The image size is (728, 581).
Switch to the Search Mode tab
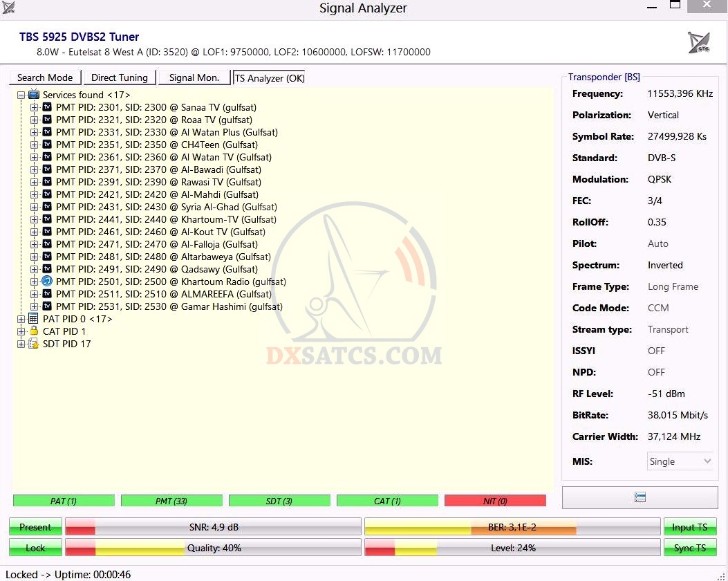[x=45, y=77]
